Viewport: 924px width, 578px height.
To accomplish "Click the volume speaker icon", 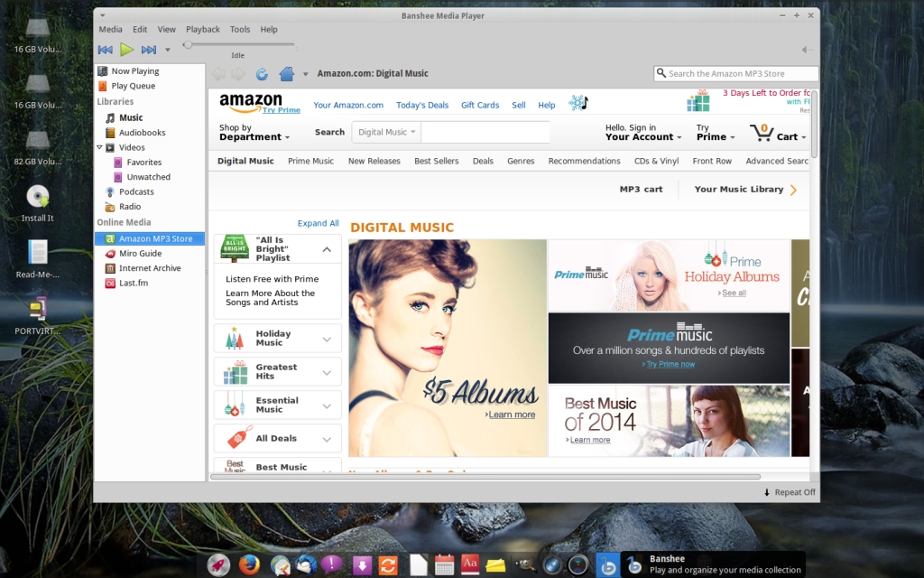I will tap(807, 50).
